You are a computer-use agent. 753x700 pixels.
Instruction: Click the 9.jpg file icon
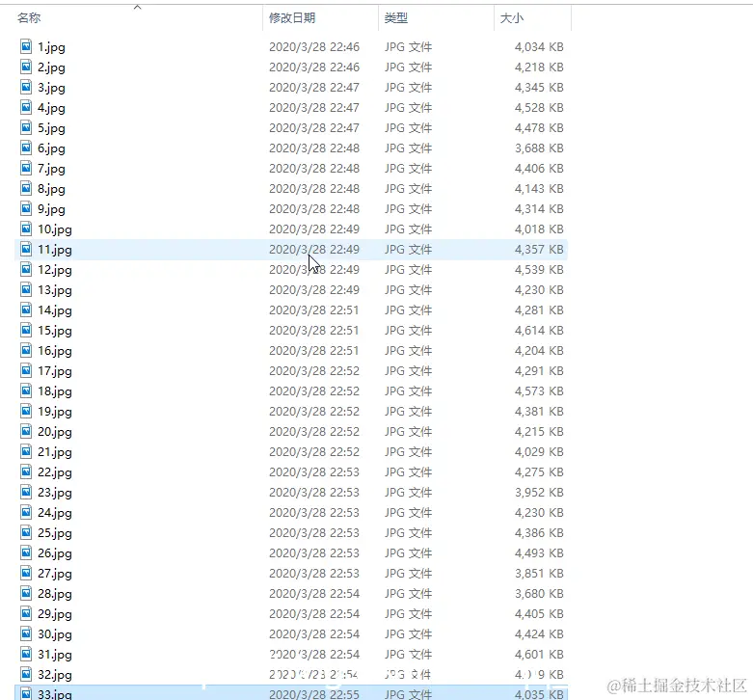click(x=26, y=209)
